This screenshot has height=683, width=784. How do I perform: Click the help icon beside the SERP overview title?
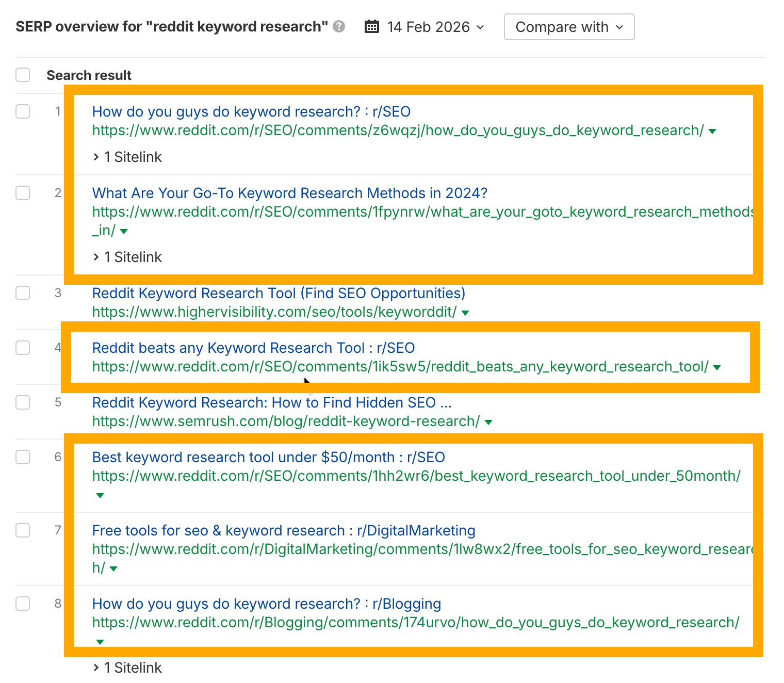pos(339,26)
